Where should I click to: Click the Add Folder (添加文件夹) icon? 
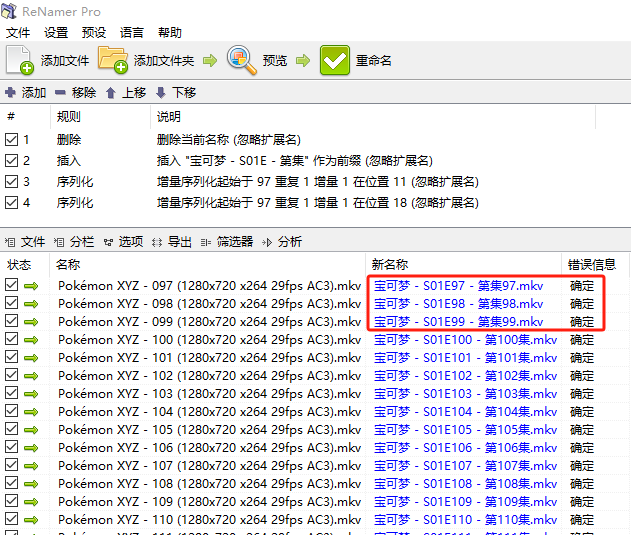coord(113,61)
